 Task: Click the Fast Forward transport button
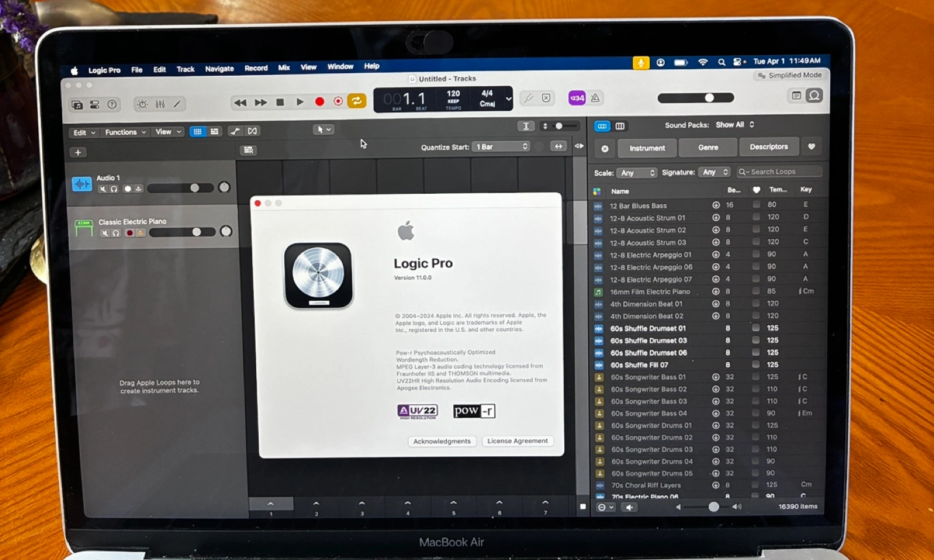260,102
